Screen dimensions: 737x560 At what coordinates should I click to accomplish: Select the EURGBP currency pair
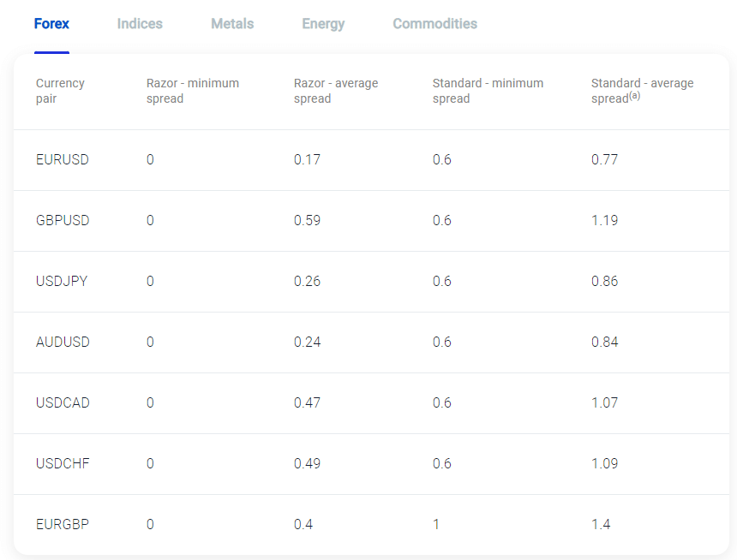[x=63, y=524]
